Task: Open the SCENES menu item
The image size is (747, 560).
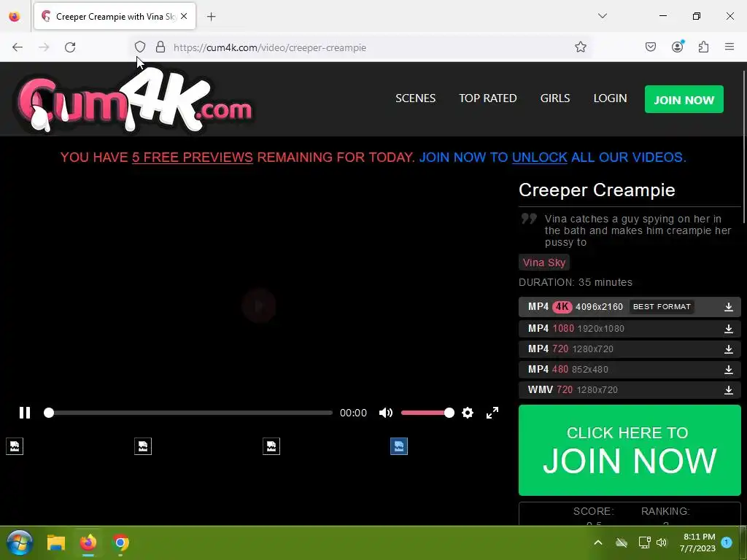Action: tap(415, 98)
